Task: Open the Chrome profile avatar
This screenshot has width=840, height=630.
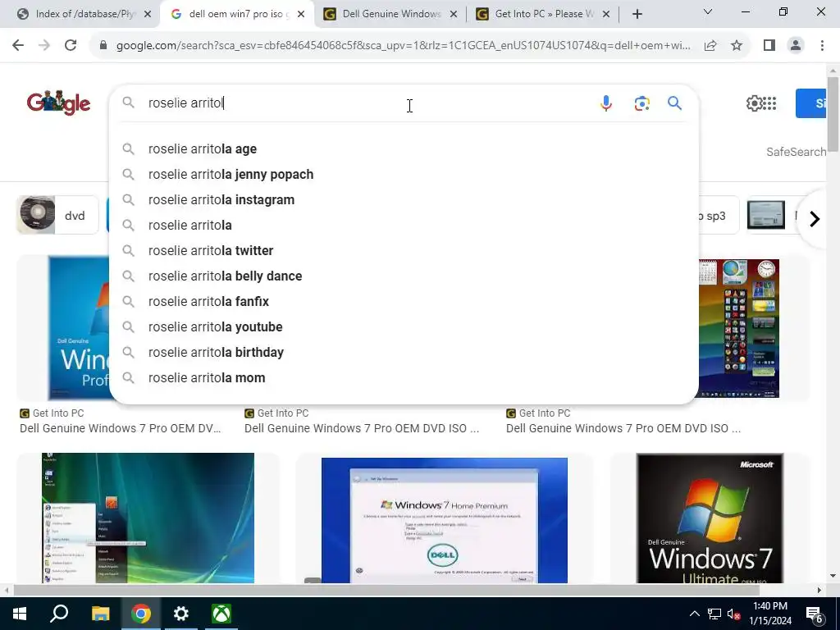Action: pos(796,46)
